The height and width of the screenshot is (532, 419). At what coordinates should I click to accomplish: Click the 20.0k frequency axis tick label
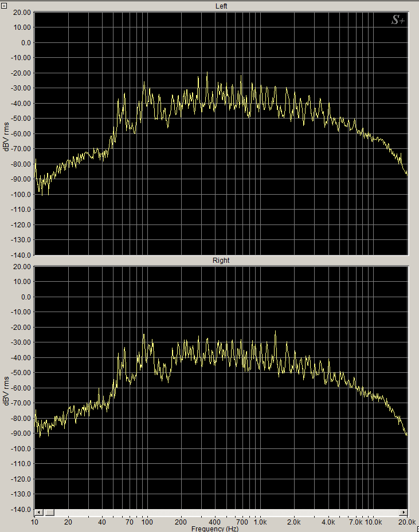coord(407,522)
